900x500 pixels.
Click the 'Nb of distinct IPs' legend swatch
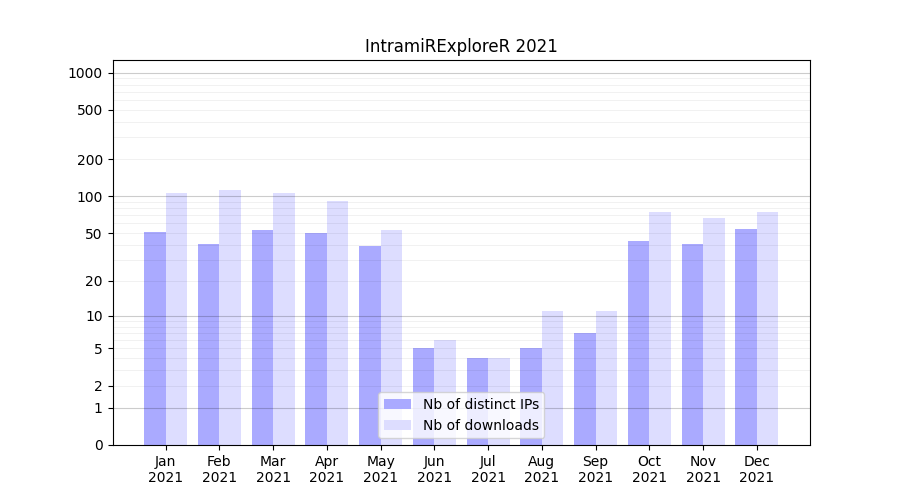pyautogui.click(x=397, y=404)
